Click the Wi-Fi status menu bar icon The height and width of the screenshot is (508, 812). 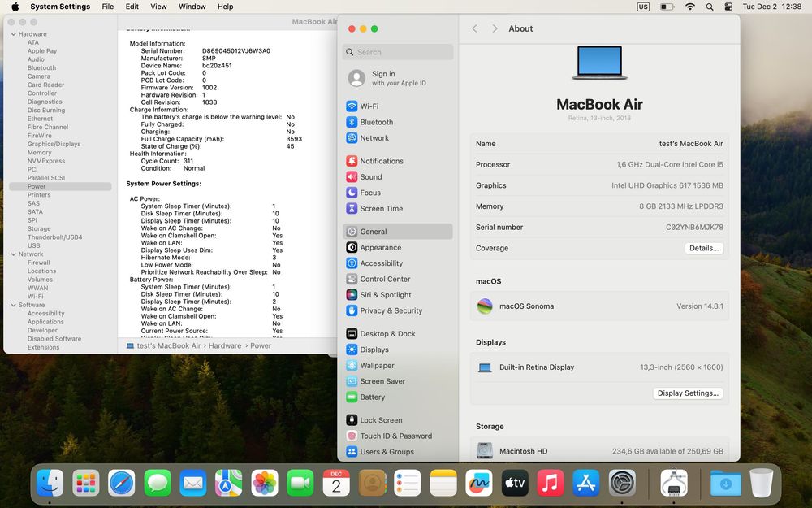coord(689,7)
